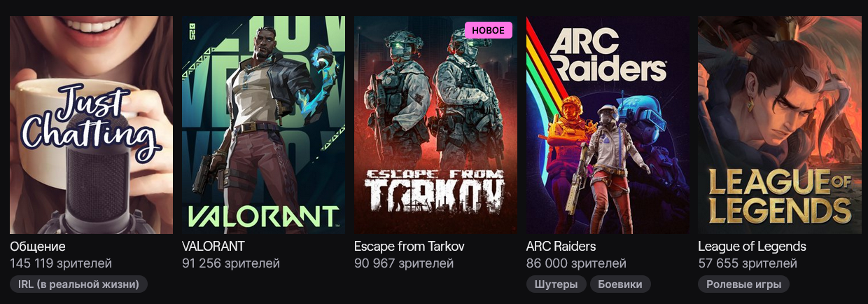Filter by the Шутеры tag
Viewport: 868px width, 304px height.
pos(556,284)
